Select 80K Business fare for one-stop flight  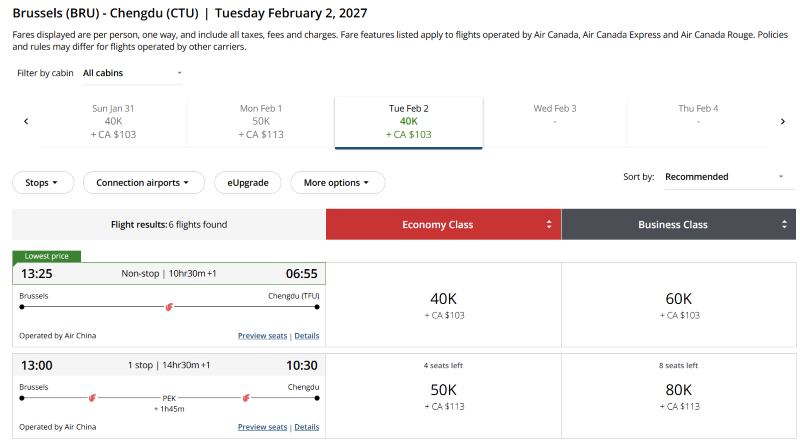click(x=679, y=394)
